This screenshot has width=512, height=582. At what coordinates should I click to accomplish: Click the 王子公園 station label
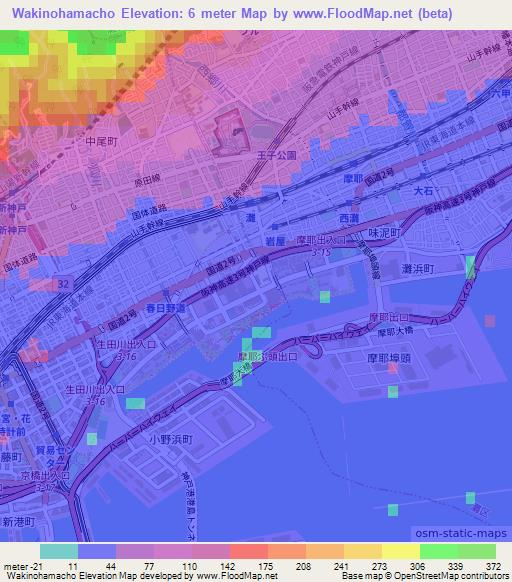[x=277, y=155]
